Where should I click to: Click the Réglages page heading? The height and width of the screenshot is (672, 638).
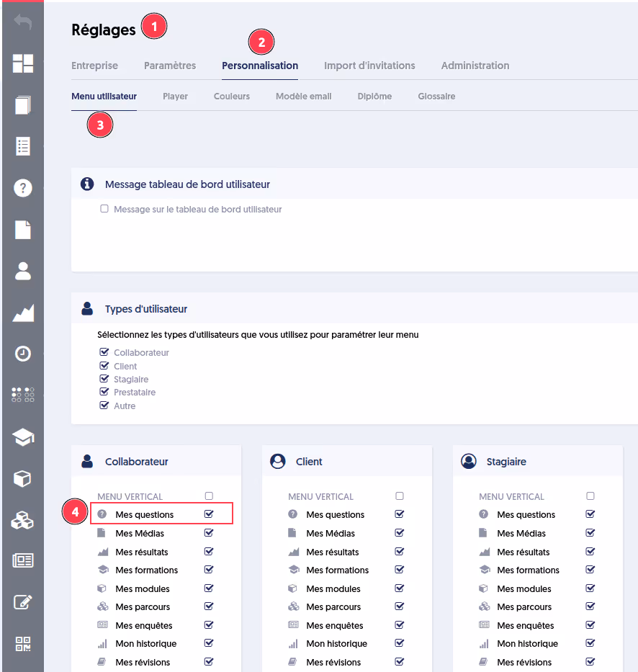click(104, 30)
